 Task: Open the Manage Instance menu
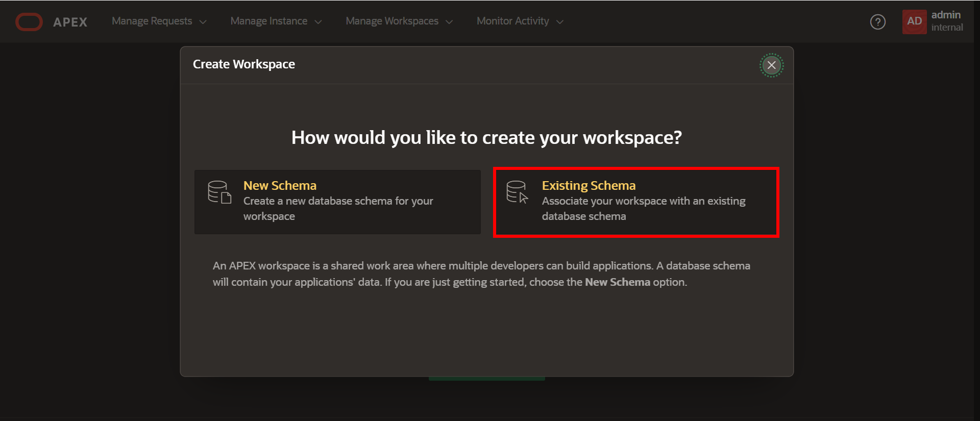coord(276,21)
